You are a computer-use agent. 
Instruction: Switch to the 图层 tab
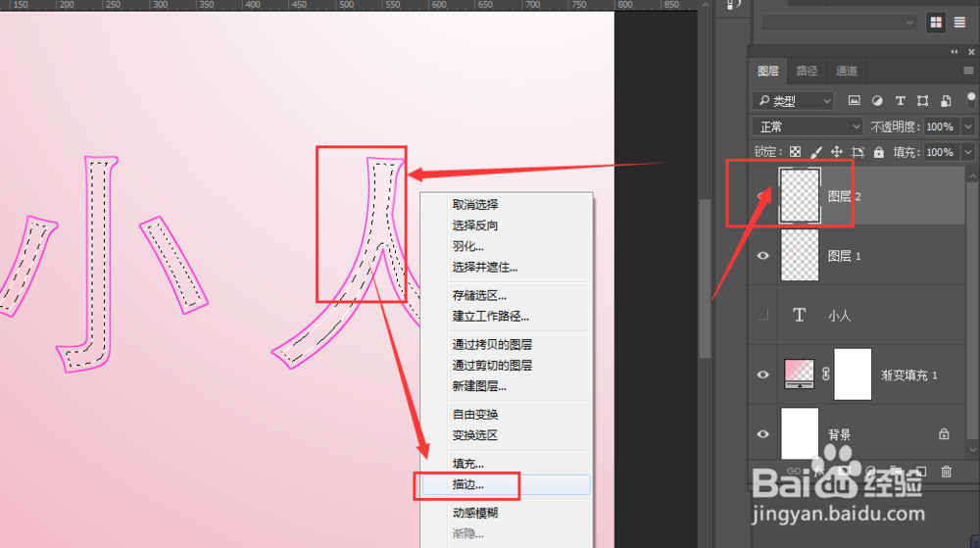(x=768, y=71)
